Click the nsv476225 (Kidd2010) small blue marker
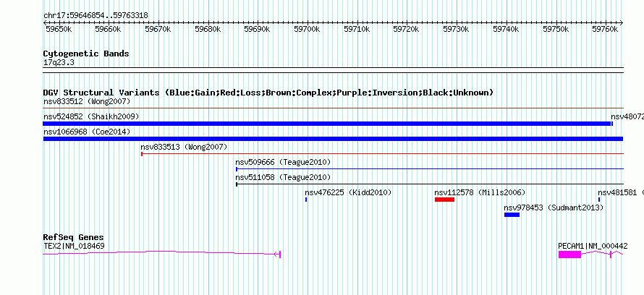 tap(306, 200)
